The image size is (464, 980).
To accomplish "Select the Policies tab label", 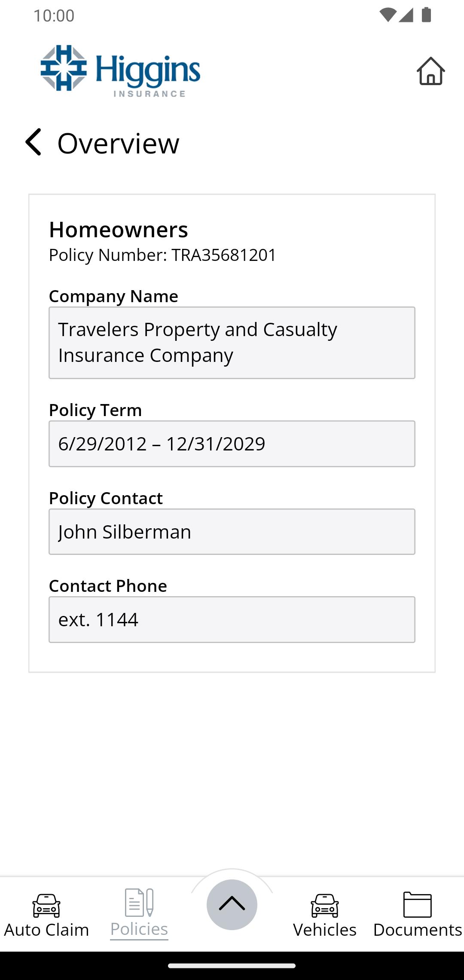I will (x=139, y=929).
